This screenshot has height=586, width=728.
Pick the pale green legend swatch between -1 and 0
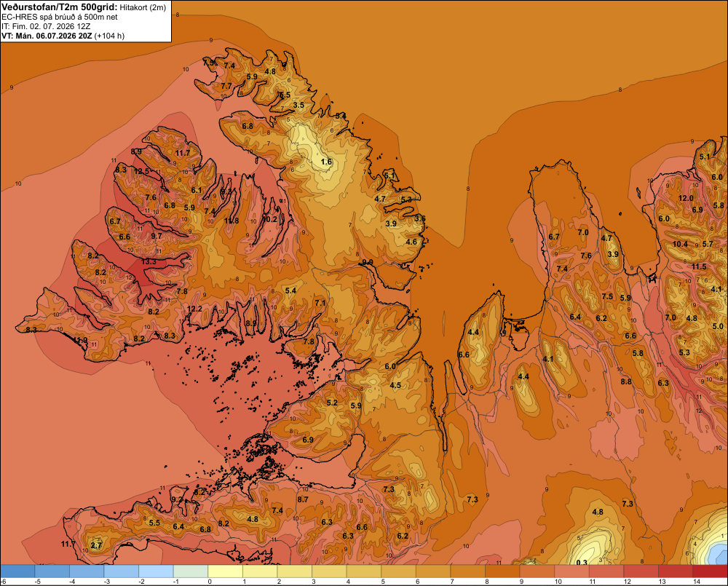click(191, 571)
